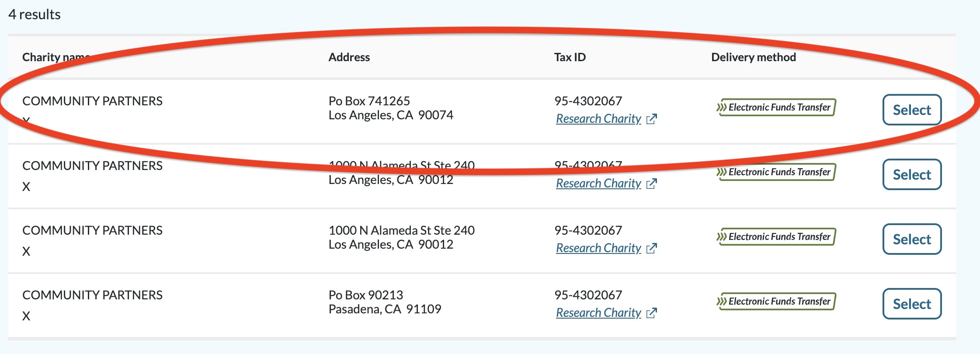Click Electronic Funds Transfer badge, first row
Viewport: 980px width, 354px height.
[776, 107]
